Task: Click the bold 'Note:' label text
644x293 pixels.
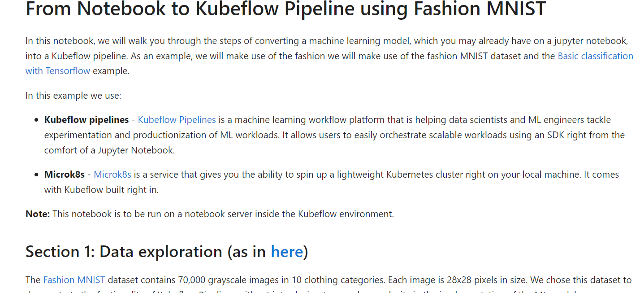Action: click(x=37, y=214)
